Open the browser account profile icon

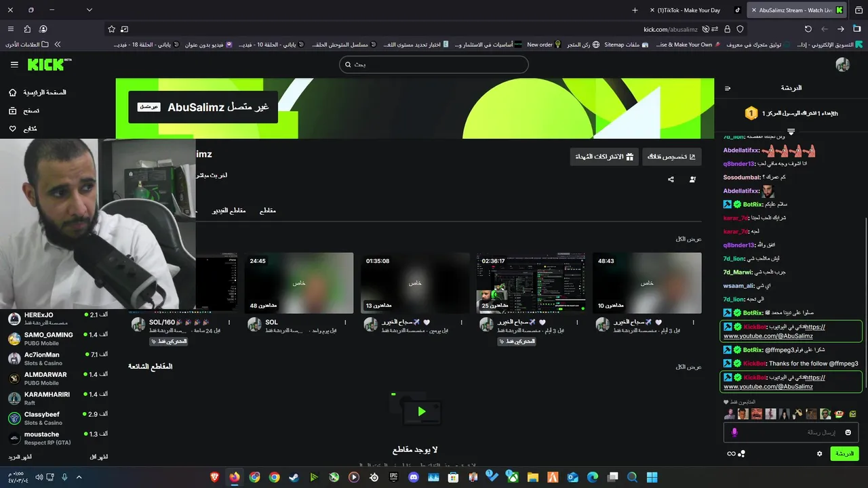coord(43,29)
